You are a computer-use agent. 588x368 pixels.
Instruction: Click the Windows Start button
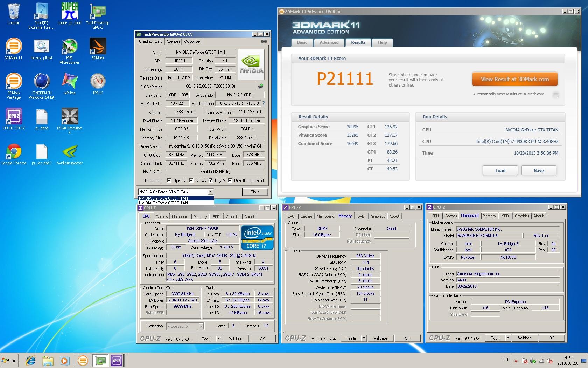click(x=10, y=360)
